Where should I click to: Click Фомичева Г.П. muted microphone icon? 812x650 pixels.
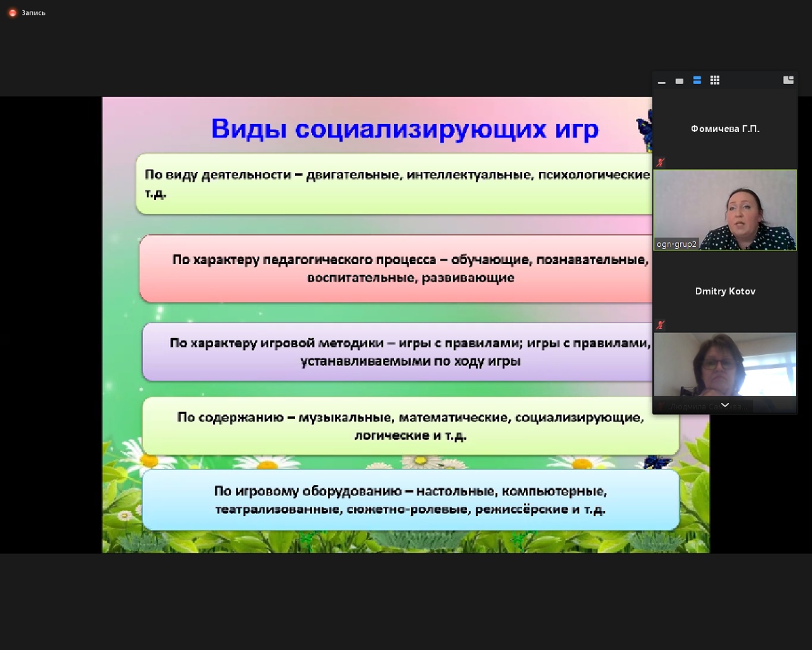click(x=660, y=162)
